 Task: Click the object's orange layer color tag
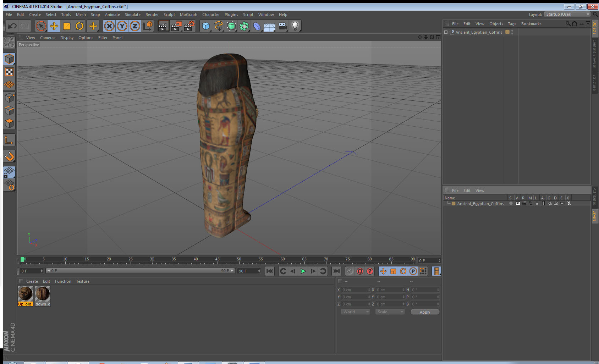coord(507,32)
